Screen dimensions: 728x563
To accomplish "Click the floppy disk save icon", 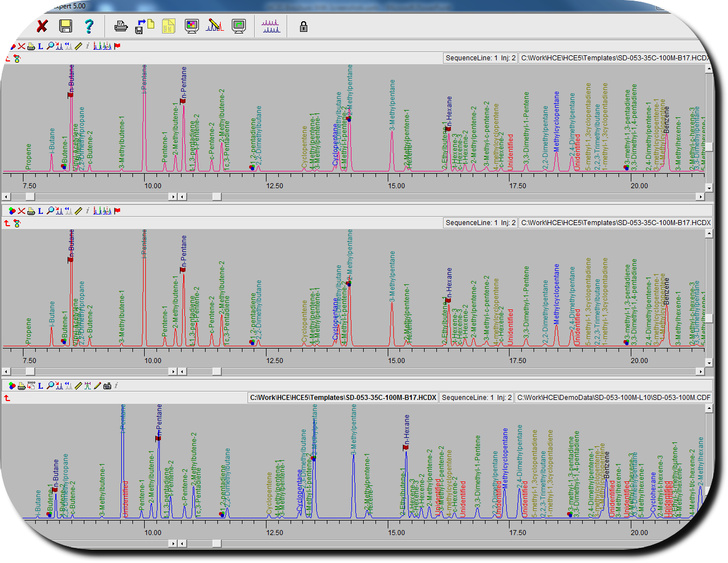I will [x=65, y=26].
